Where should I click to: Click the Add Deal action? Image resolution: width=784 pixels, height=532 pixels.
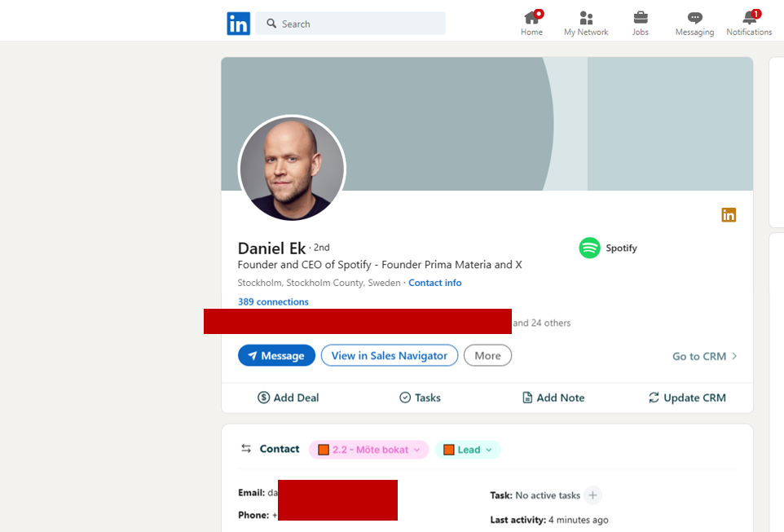288,398
